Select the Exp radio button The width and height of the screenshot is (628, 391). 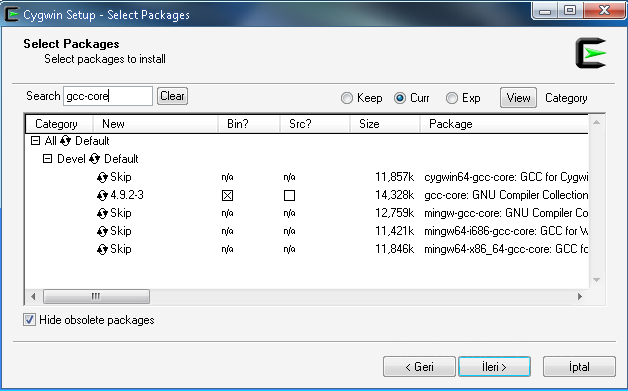pyautogui.click(x=452, y=98)
